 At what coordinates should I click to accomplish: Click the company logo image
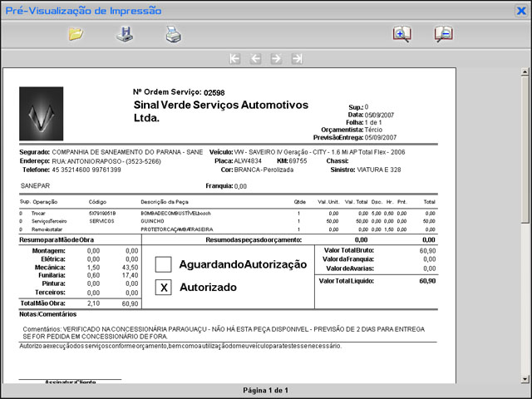(x=41, y=114)
